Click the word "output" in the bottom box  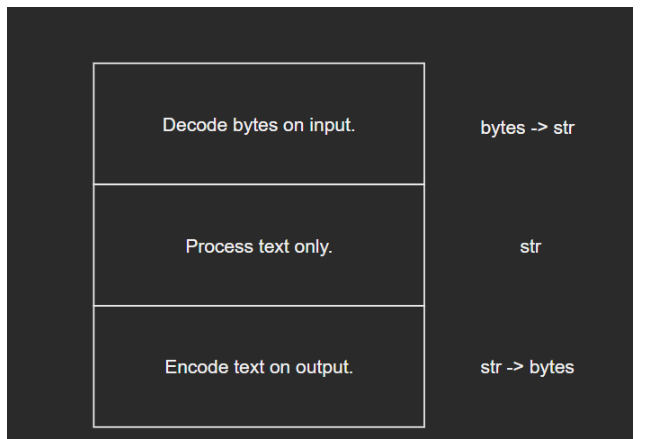coord(329,367)
